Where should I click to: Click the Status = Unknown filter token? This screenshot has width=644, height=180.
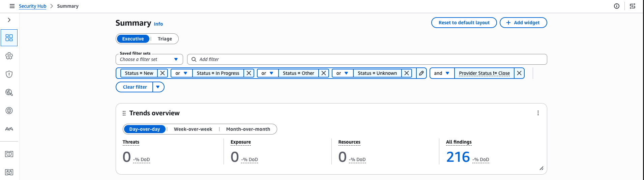377,73
